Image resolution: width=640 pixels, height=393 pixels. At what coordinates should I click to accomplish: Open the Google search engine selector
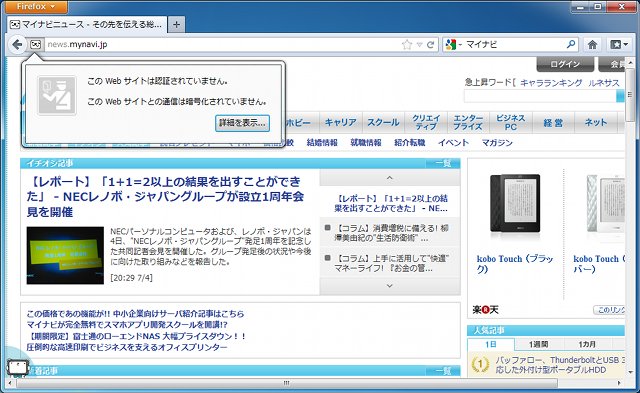(x=453, y=44)
